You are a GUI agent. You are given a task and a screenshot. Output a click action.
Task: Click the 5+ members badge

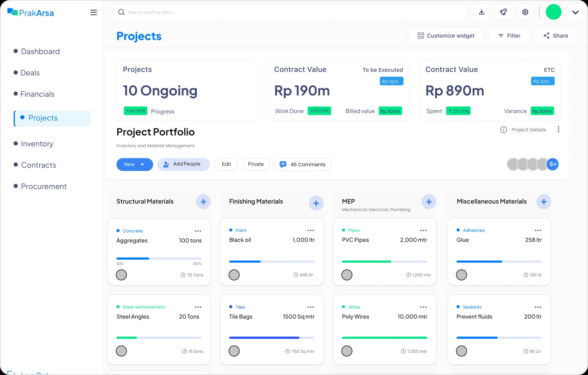[x=553, y=164]
